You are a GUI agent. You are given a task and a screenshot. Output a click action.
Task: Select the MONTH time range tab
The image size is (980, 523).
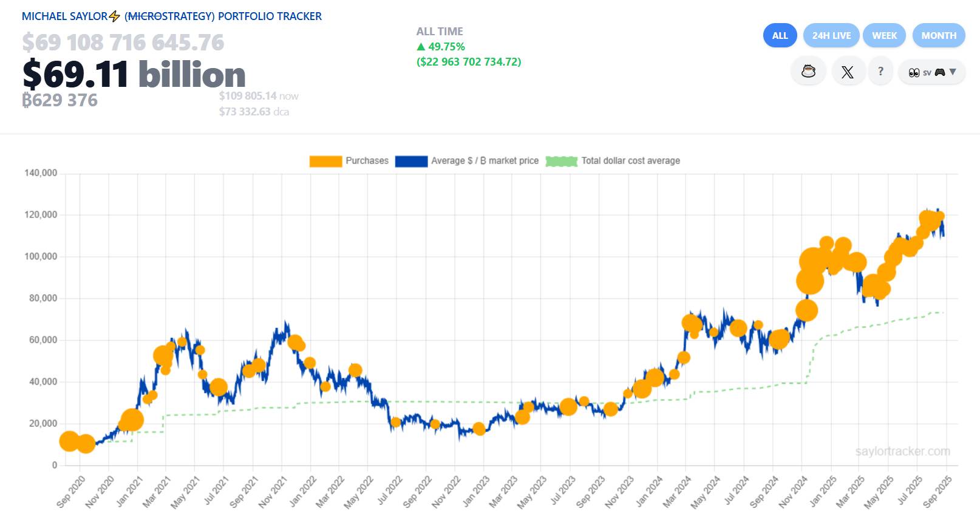[939, 35]
